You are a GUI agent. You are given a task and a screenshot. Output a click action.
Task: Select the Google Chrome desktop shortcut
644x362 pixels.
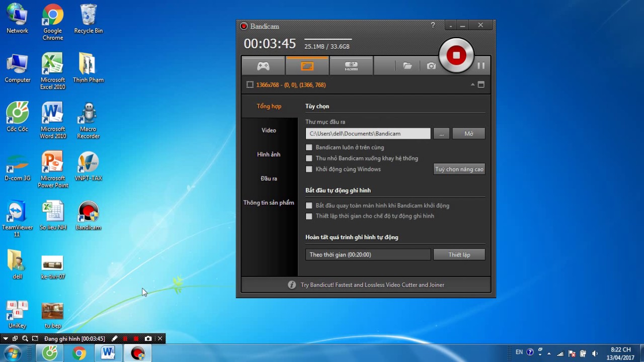(53, 23)
